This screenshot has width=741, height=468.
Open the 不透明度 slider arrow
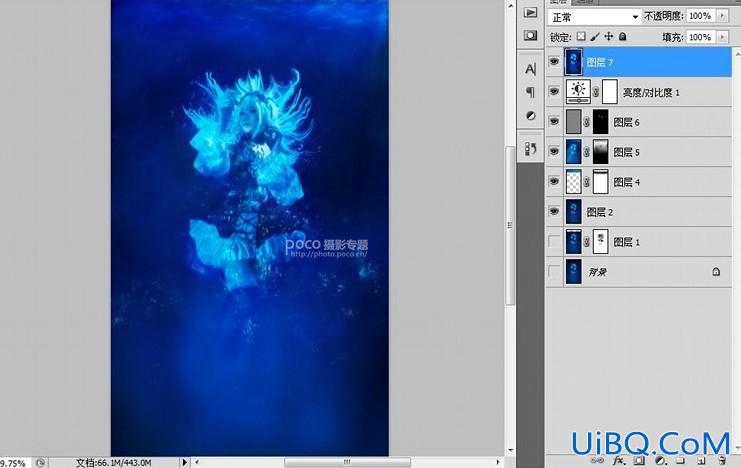pos(722,16)
